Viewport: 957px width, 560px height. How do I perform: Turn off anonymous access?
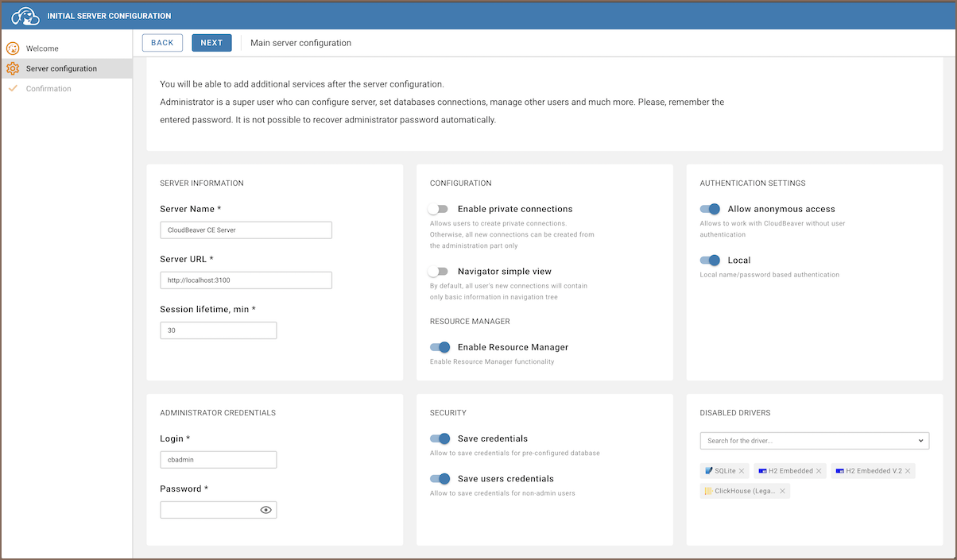[710, 208]
